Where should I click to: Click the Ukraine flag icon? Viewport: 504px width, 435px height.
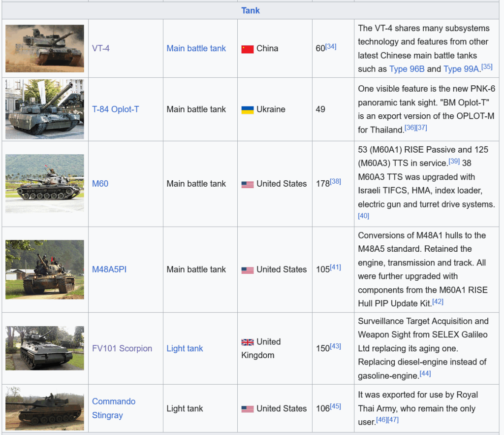[248, 110]
